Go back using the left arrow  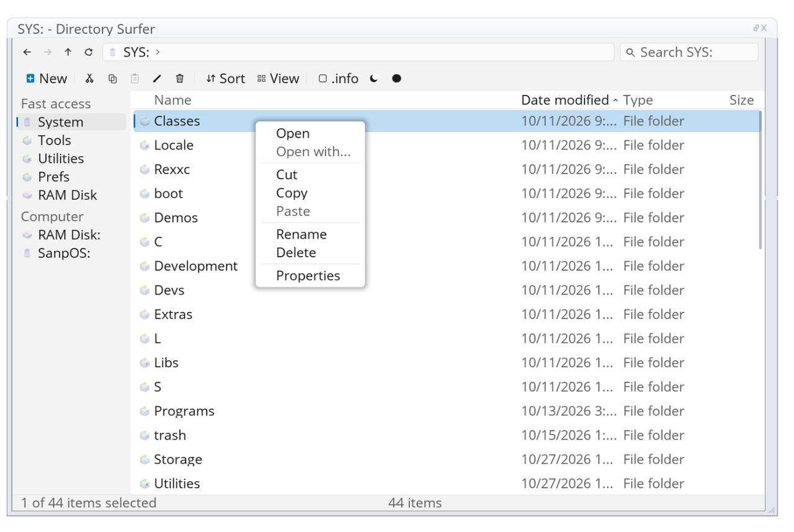tap(27, 52)
